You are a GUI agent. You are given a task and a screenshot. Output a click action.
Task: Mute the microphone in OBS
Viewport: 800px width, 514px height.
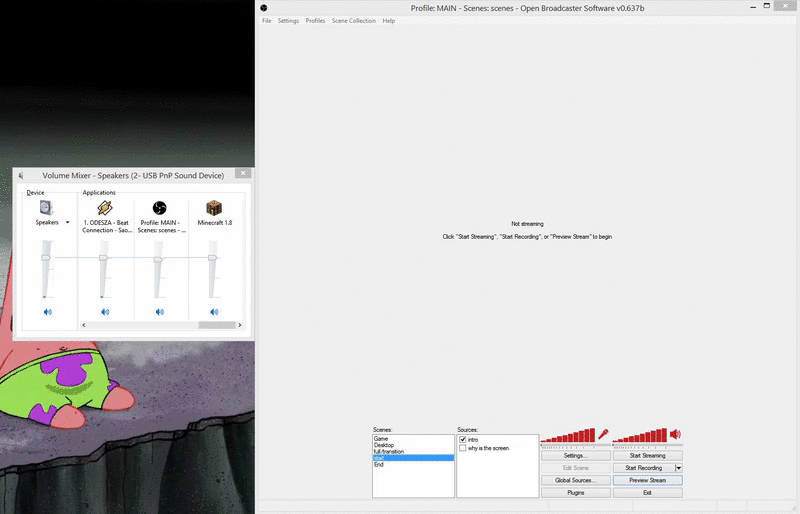604,434
